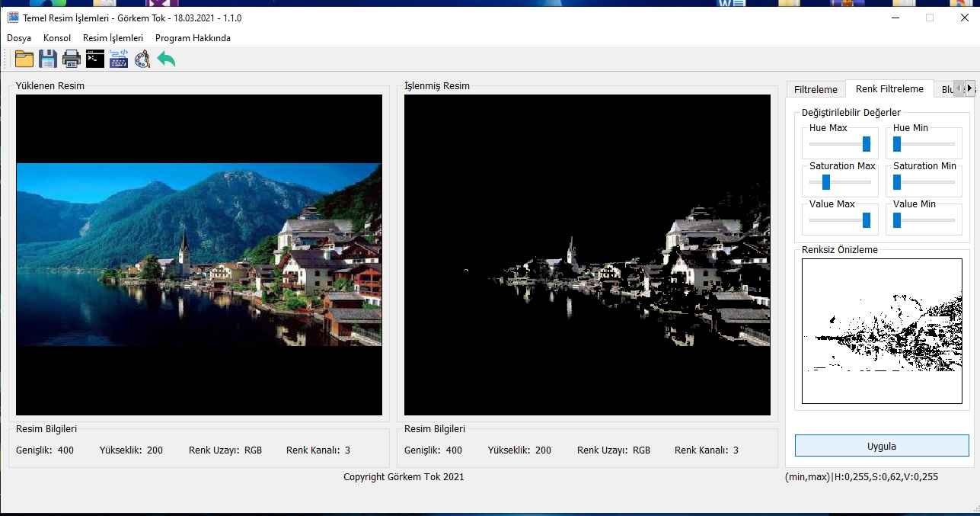This screenshot has height=516, width=980.
Task: Open the Program Hakkında menu
Action: [193, 38]
